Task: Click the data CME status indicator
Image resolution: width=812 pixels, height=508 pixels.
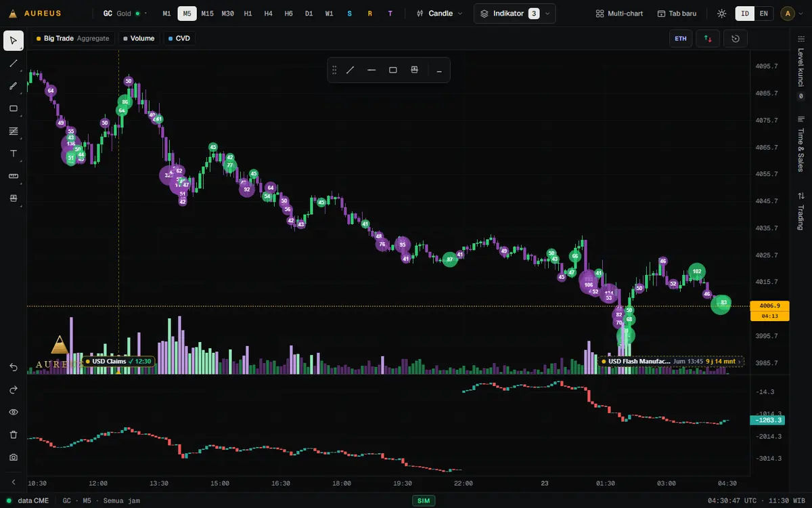Action: (x=27, y=501)
